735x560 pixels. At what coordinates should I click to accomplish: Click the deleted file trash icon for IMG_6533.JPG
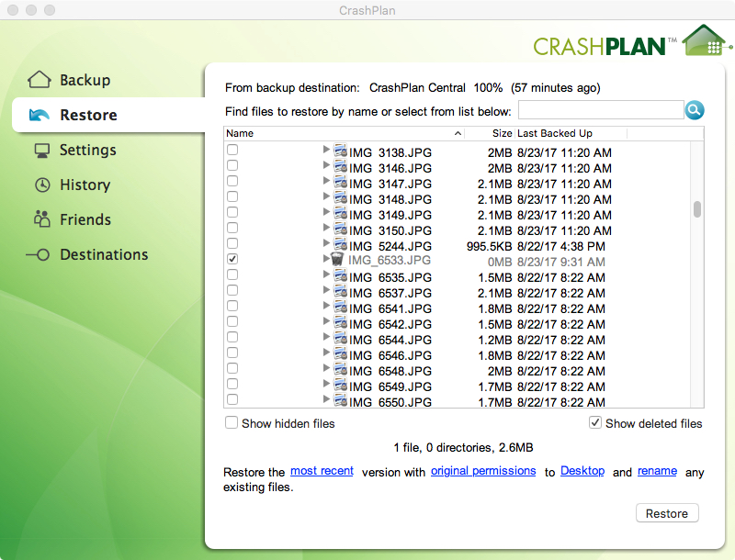(x=337, y=259)
